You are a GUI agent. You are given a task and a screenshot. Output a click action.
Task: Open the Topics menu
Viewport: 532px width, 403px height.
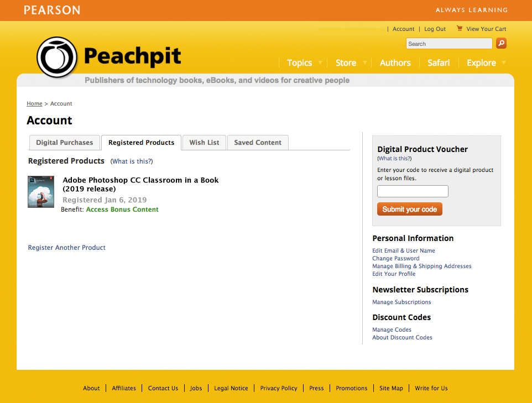click(299, 63)
